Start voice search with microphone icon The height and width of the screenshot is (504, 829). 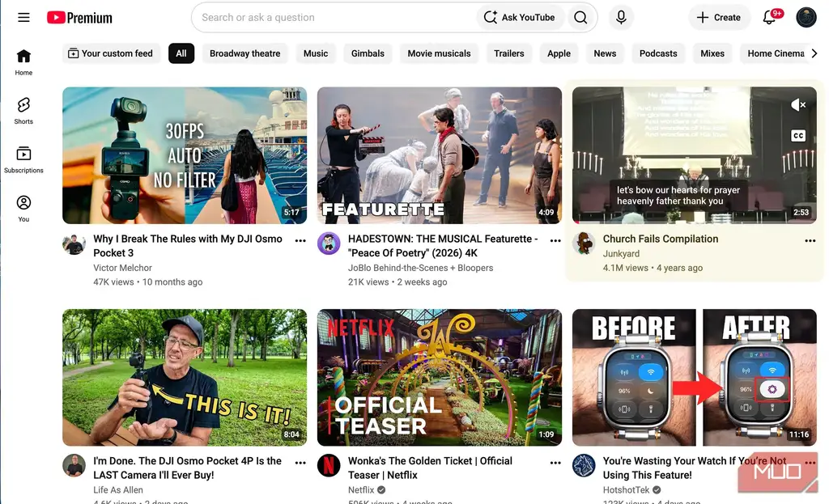click(621, 18)
